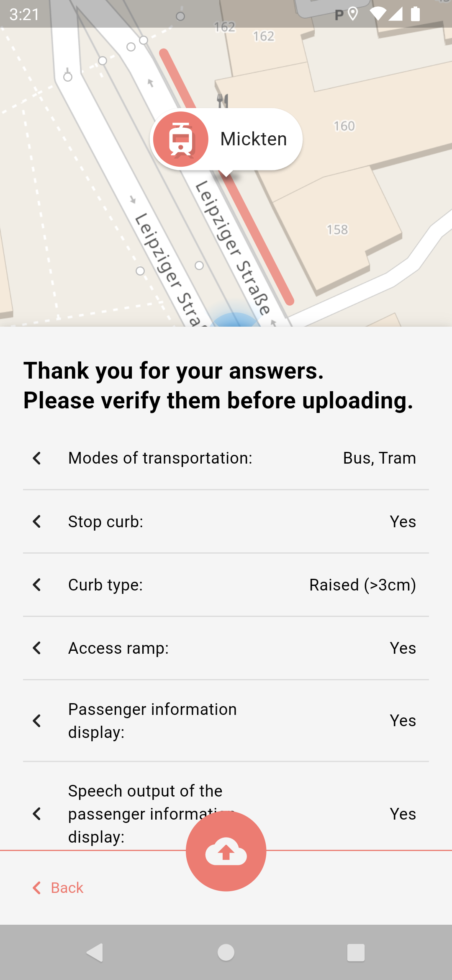Screen dimensions: 452x980
Task: Tap the Bus, Tram answer value
Action: pos(379,458)
